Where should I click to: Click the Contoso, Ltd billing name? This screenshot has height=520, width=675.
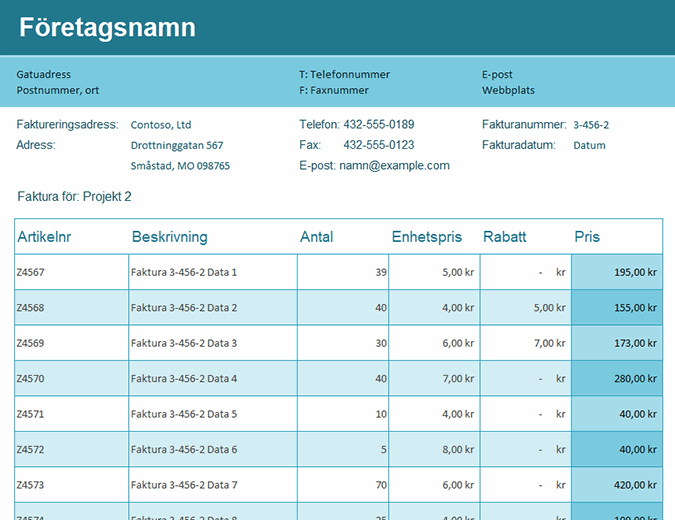coord(161,125)
